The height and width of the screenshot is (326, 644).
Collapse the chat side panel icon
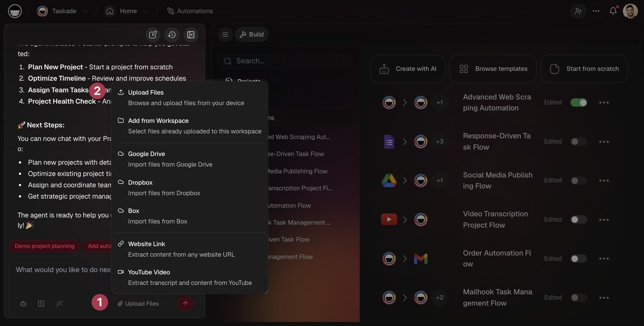pyautogui.click(x=191, y=35)
